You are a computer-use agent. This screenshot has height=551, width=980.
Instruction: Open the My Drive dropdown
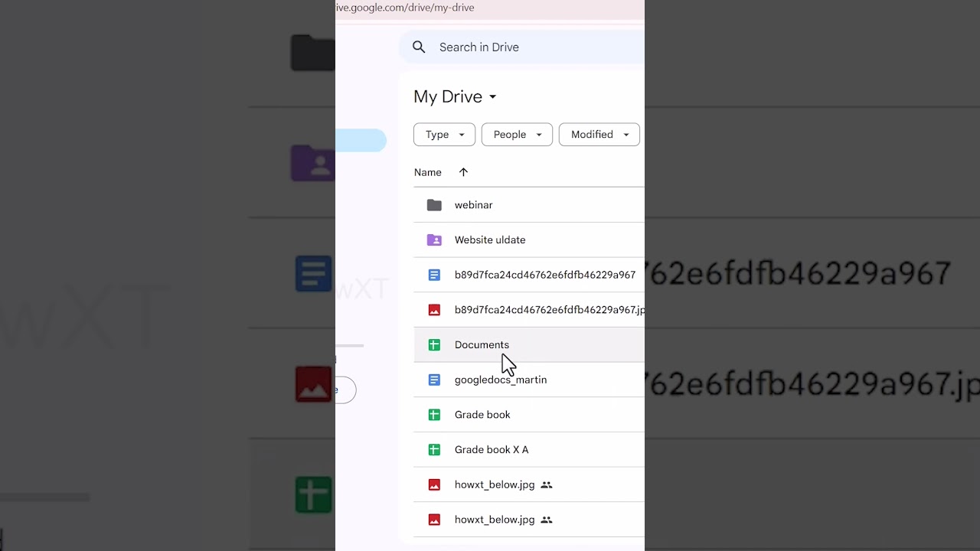[456, 96]
